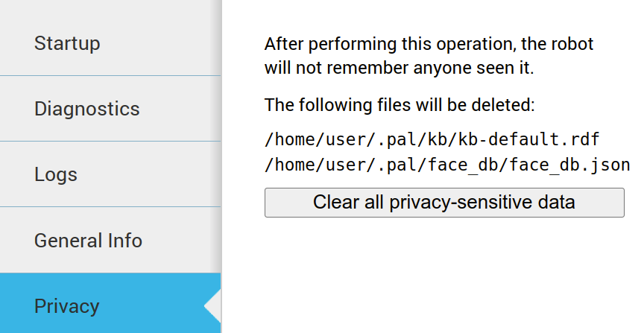This screenshot has width=644, height=333.
Task: Click the kb-default.rdf file path
Action: pyautogui.click(x=432, y=140)
